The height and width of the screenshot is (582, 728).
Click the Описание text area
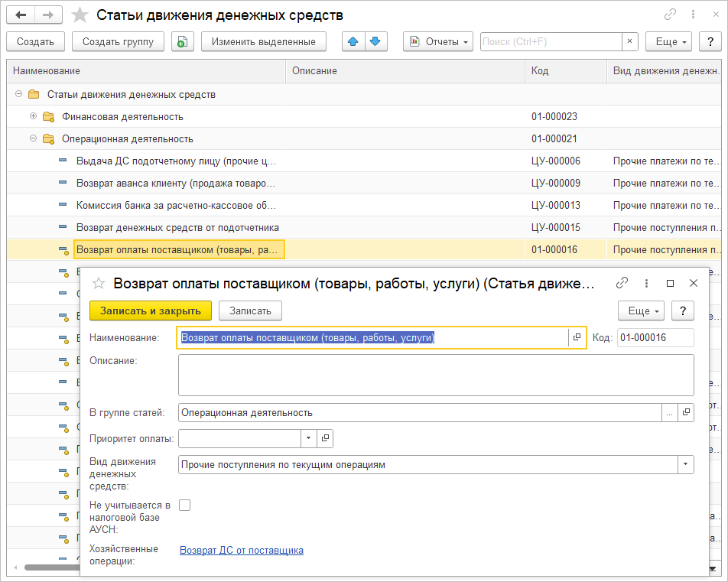click(435, 375)
